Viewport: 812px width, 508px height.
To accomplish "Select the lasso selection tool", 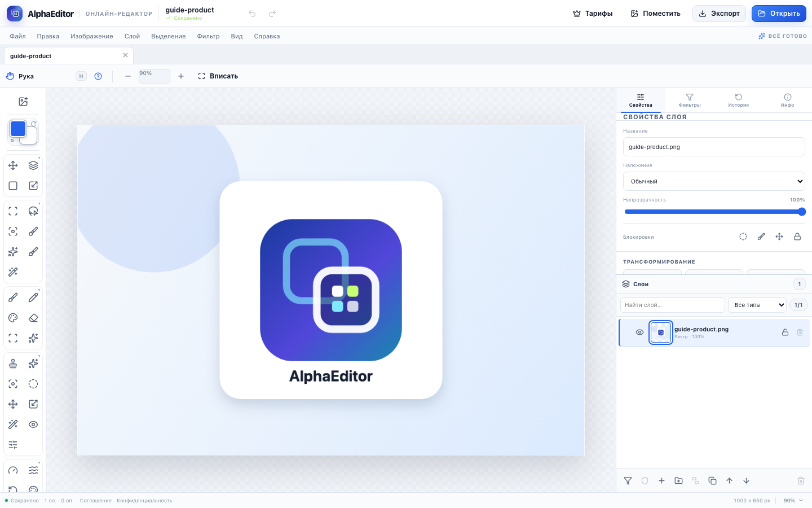I will coord(33,211).
